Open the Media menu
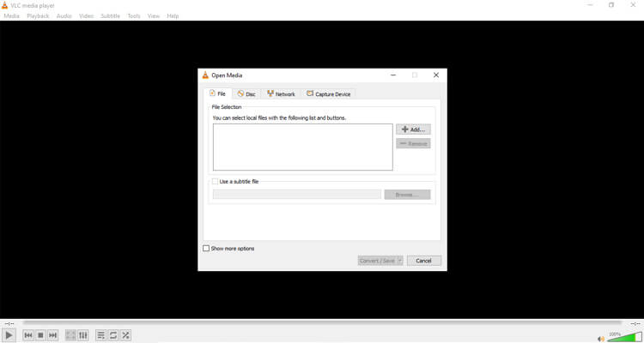Image resolution: width=644 pixels, height=343 pixels. click(x=11, y=16)
